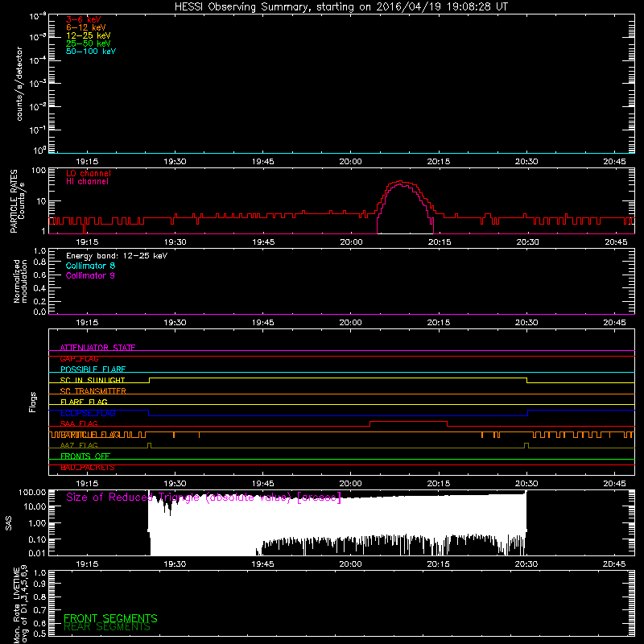Image resolution: width=644 pixels, height=644 pixels.
Task: Click the 100.00 tick on the SAS axis
Action: tap(32, 492)
